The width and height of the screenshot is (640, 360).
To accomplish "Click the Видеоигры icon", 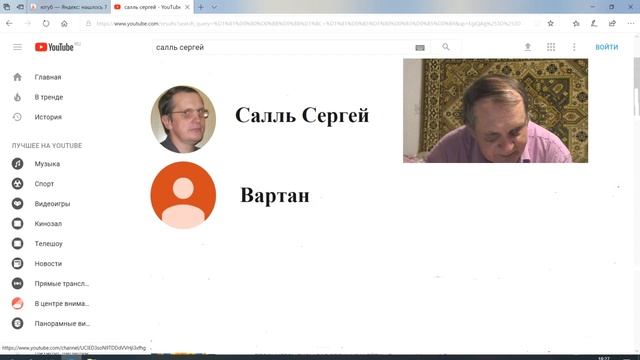I will click(17, 204).
